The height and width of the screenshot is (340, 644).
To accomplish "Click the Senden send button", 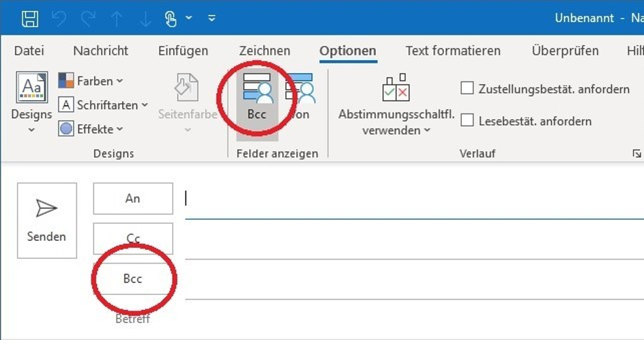I will [x=47, y=221].
